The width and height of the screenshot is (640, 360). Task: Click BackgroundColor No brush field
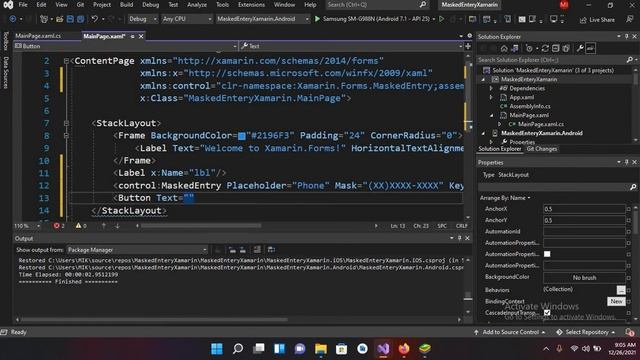(x=584, y=278)
